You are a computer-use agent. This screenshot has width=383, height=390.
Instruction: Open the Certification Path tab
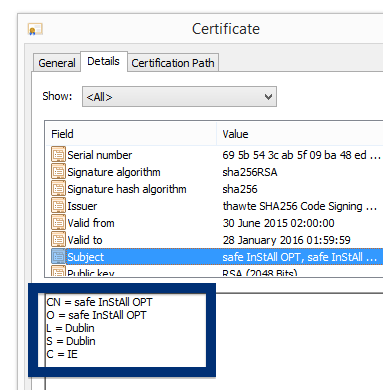(173, 63)
